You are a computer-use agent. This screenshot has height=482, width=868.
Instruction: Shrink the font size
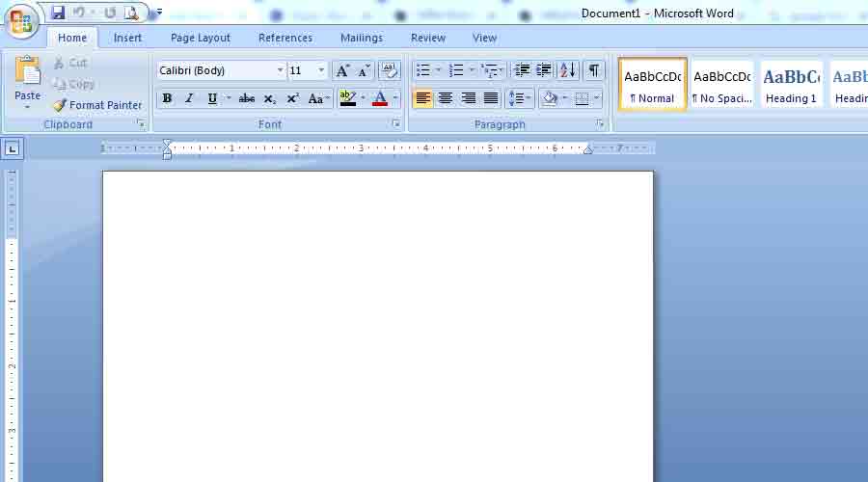pyautogui.click(x=364, y=70)
